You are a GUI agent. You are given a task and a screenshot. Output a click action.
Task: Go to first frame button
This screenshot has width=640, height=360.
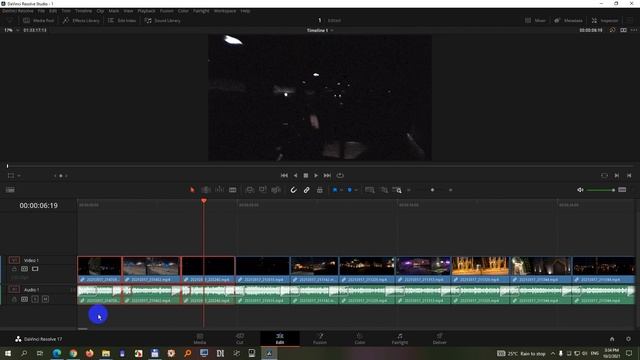point(284,176)
